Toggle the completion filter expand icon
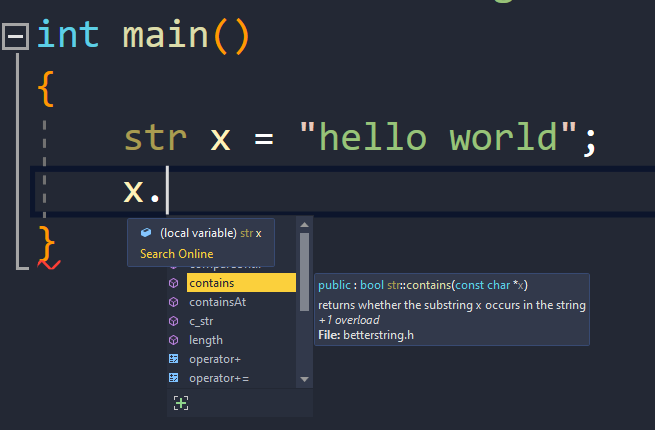655x430 pixels. tap(181, 403)
